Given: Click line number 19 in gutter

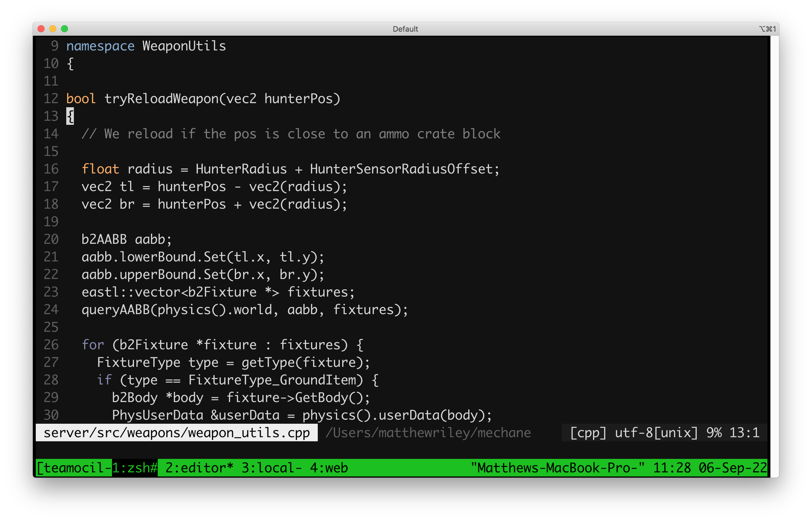Looking at the screenshot, I should pos(51,222).
